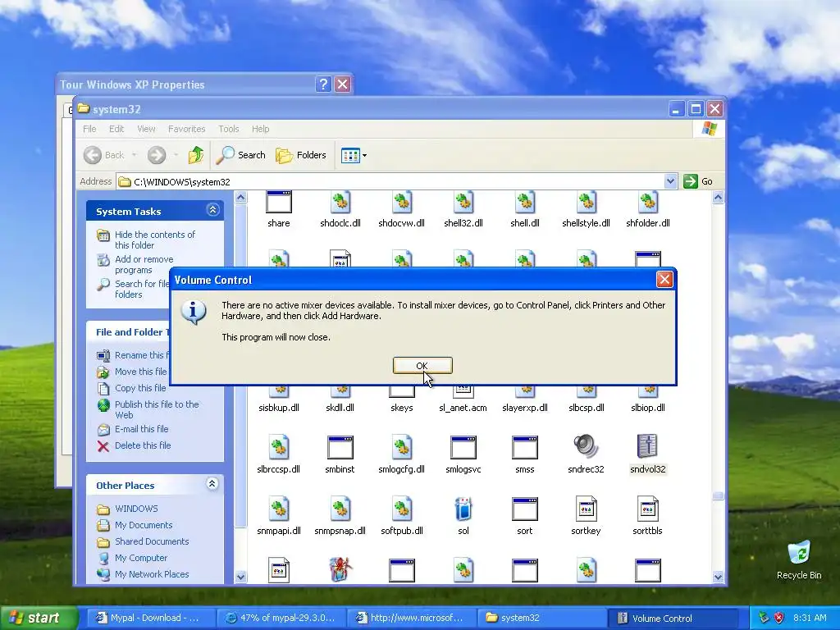Image resolution: width=840 pixels, height=630 pixels.
Task: Open the Tools menu
Action: [x=228, y=129]
